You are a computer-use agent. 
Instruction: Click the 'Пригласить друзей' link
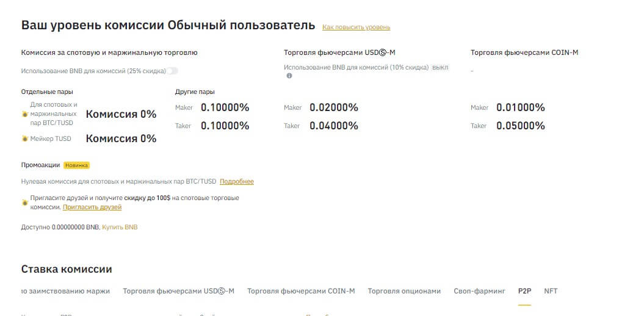(92, 207)
